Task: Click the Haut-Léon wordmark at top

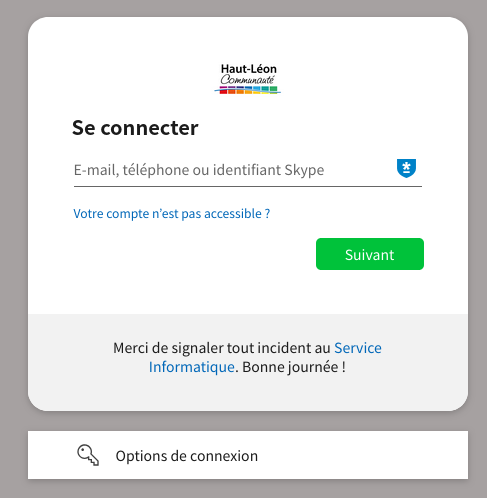Action: (249, 69)
